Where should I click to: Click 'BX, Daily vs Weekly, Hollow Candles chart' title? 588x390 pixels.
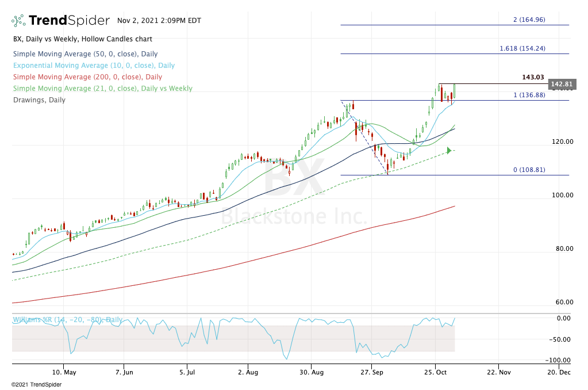pyautogui.click(x=83, y=39)
